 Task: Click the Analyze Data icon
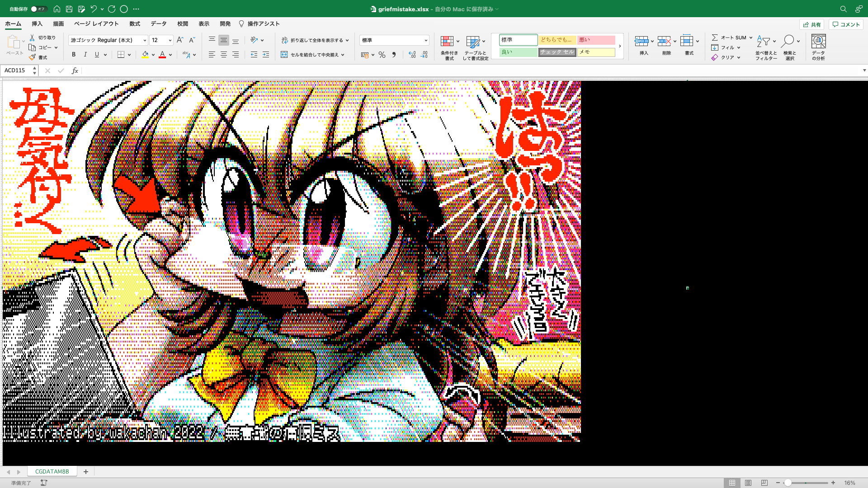(x=818, y=42)
